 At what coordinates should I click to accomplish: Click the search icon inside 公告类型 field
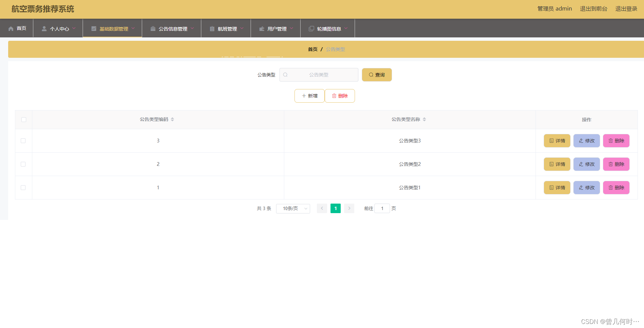point(285,75)
